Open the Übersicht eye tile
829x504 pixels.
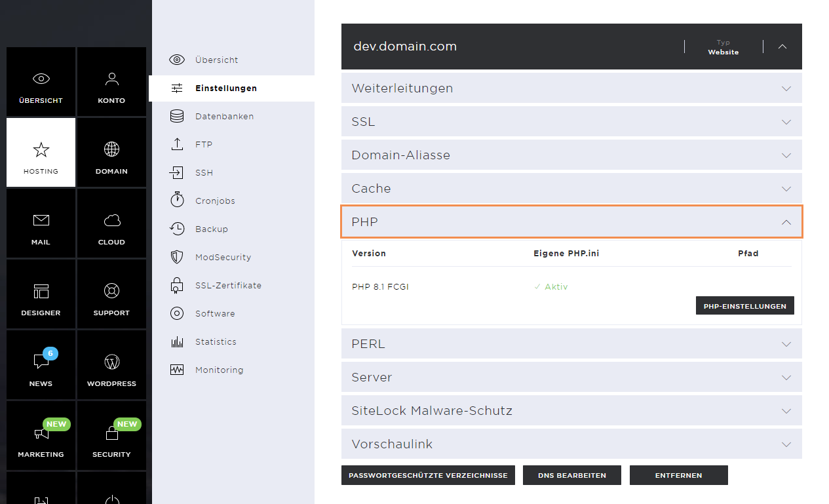pos(41,81)
